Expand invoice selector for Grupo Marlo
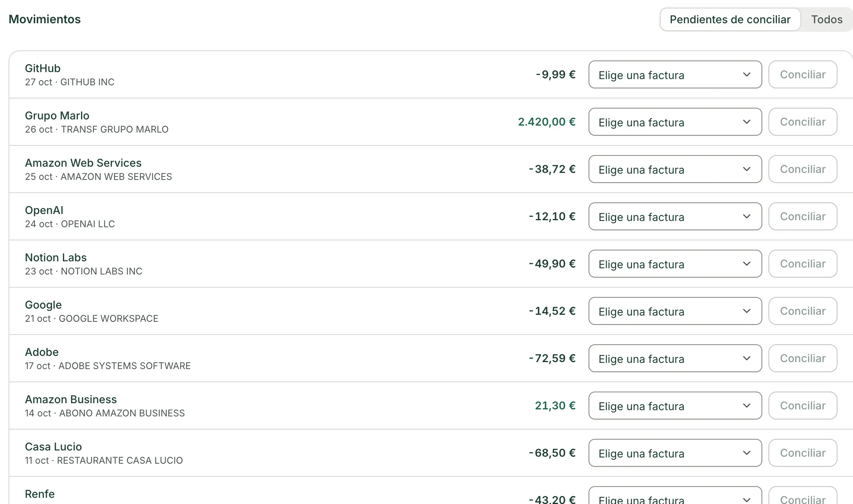 click(675, 122)
